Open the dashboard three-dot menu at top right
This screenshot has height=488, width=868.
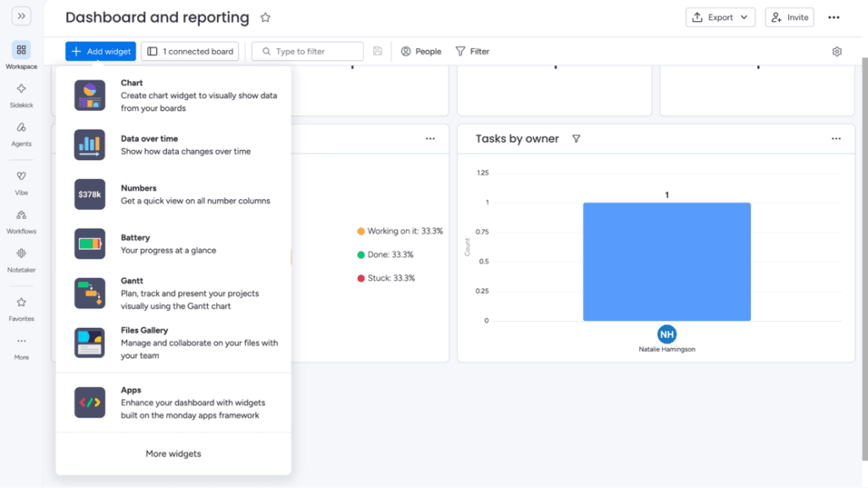(834, 17)
